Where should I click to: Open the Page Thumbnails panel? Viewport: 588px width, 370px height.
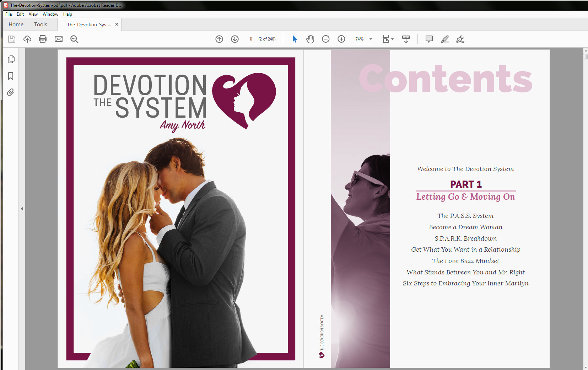point(11,59)
